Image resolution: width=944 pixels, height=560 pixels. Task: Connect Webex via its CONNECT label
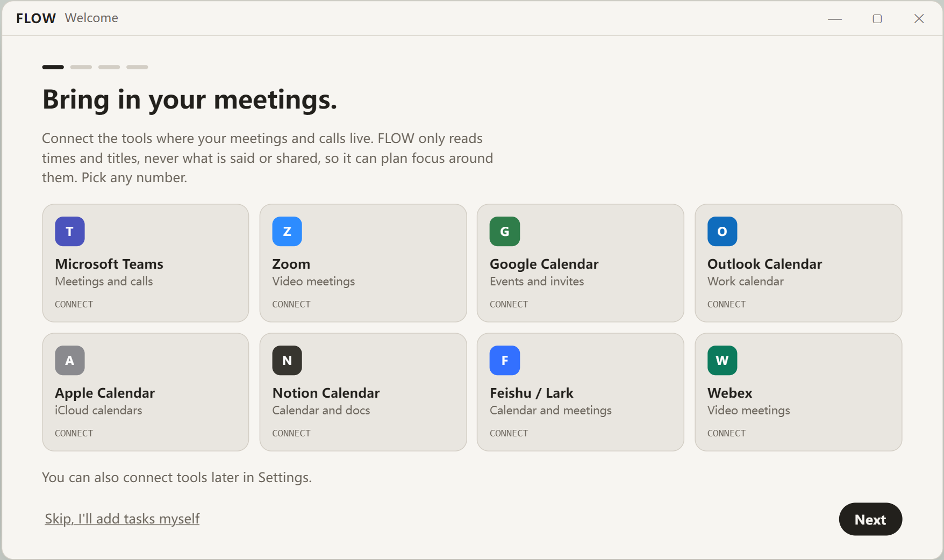(x=726, y=433)
